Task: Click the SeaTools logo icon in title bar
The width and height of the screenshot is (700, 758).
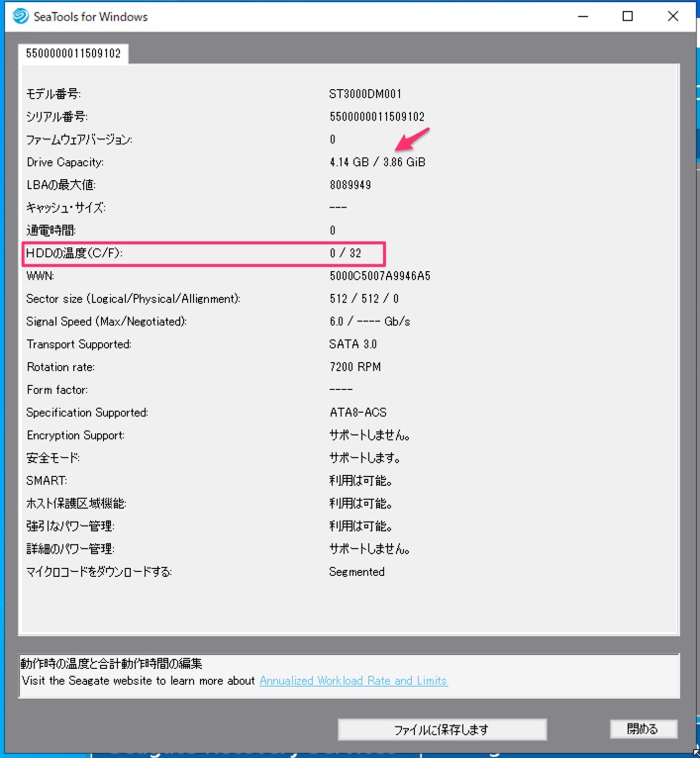Action: coord(20,16)
